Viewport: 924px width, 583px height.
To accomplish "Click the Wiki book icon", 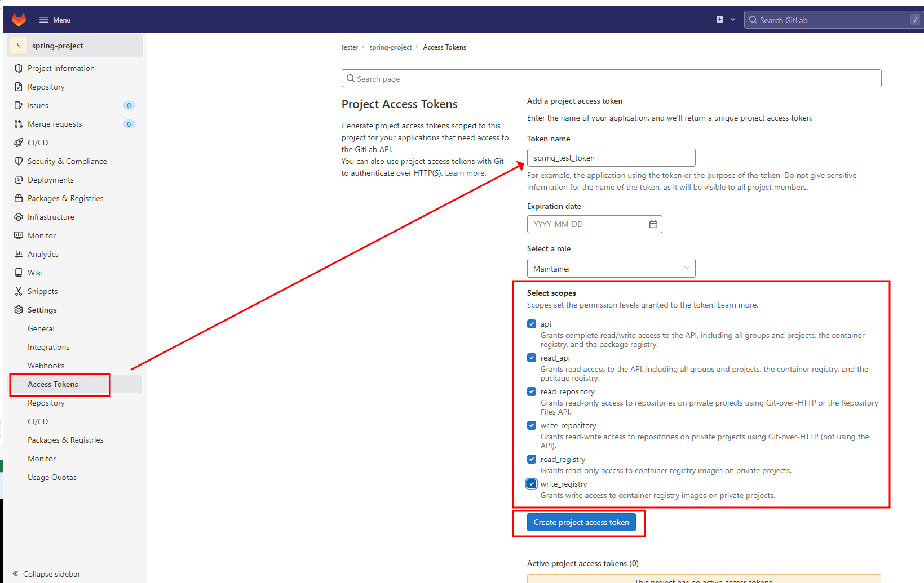I will click(x=19, y=273).
